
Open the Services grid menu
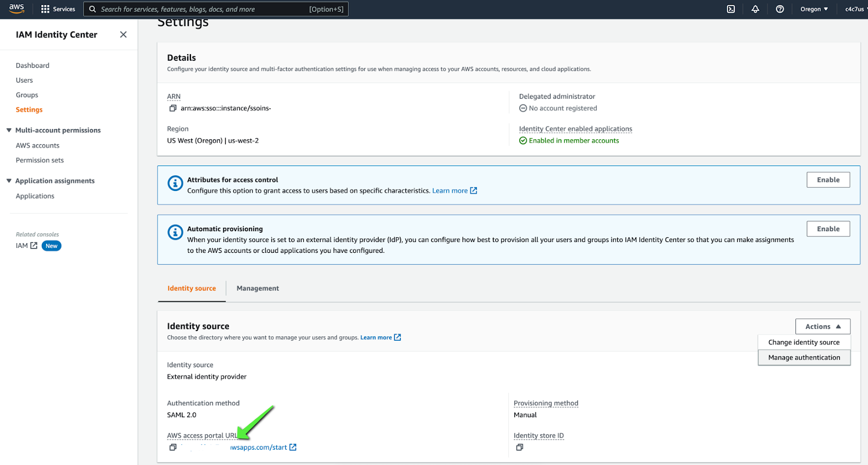pos(58,9)
